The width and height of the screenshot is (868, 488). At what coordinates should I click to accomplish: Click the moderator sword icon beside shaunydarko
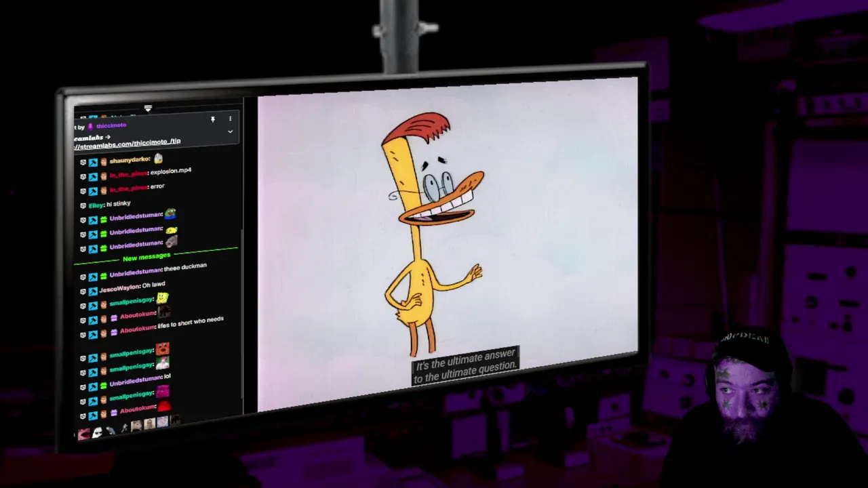coord(93,162)
